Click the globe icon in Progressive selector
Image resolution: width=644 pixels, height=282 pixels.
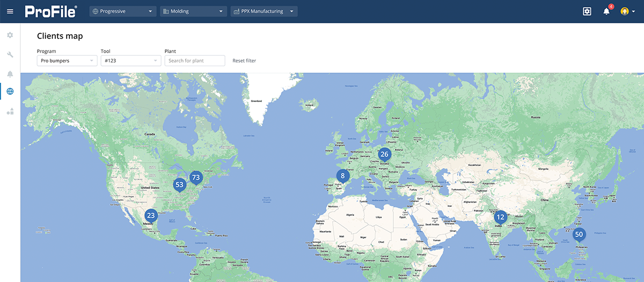pos(96,11)
